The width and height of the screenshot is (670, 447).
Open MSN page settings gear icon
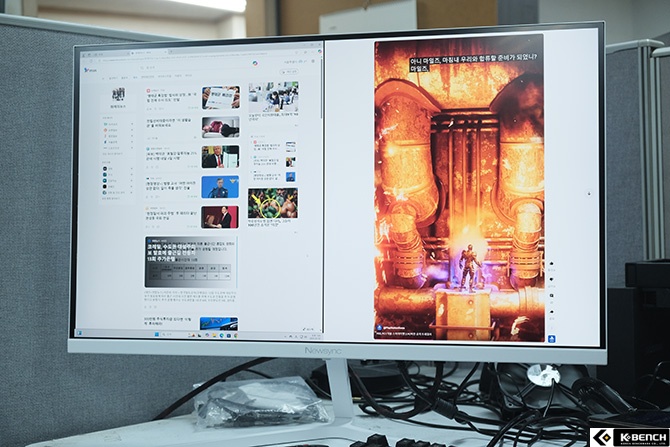pyautogui.click(x=313, y=62)
